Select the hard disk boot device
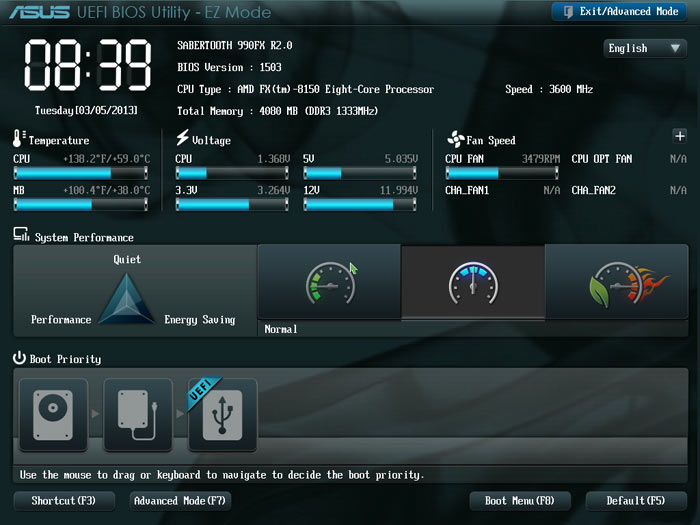The image size is (700, 525). (53, 415)
